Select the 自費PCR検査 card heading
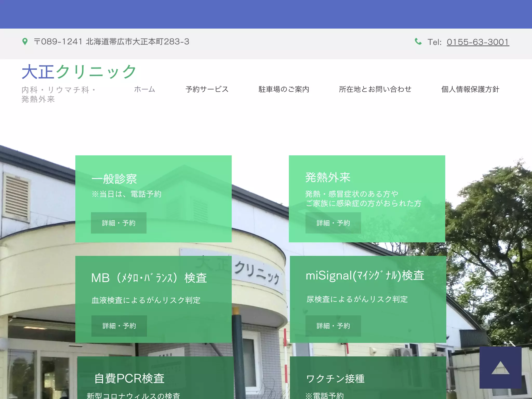The height and width of the screenshot is (399, 532). click(x=129, y=378)
